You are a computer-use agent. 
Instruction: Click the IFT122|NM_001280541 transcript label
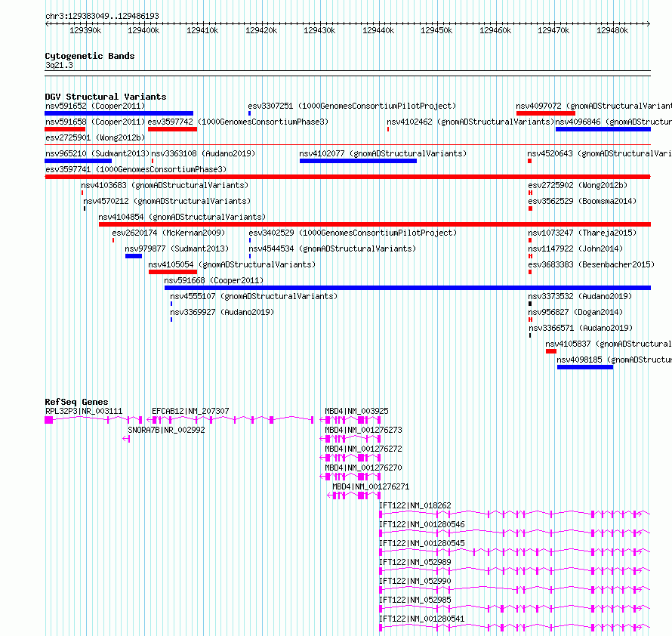[422, 619]
